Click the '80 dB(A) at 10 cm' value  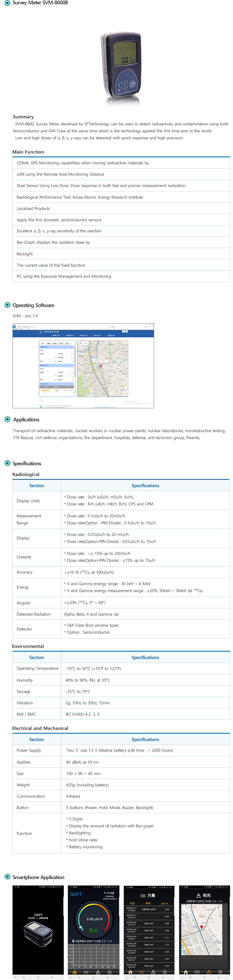pos(82,762)
